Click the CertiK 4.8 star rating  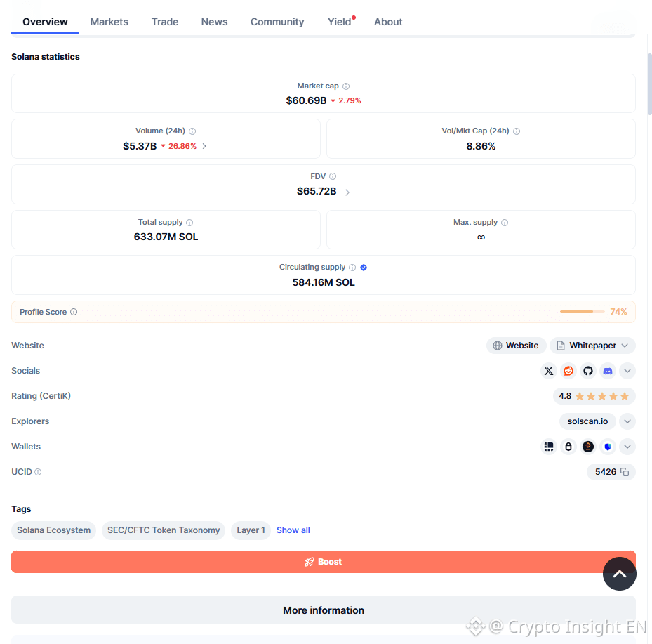594,396
